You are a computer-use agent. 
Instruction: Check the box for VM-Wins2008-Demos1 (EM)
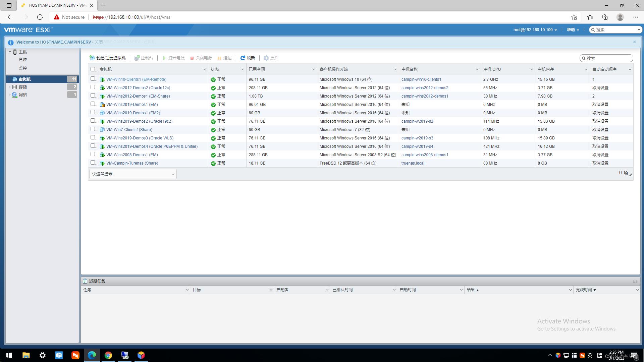[x=93, y=154]
